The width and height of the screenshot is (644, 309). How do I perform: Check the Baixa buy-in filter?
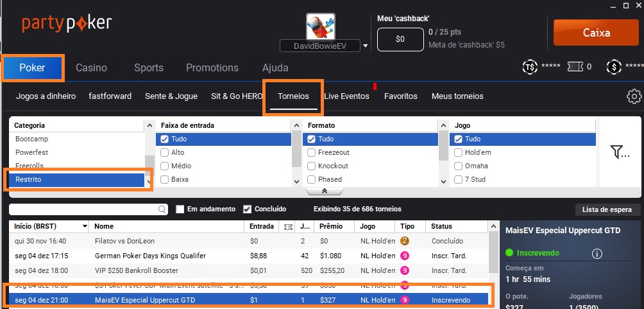165,180
